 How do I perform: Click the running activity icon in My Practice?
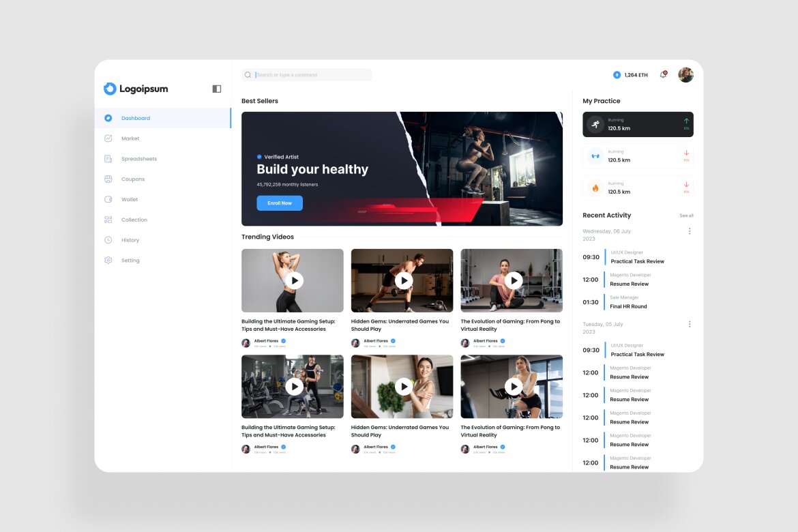pyautogui.click(x=596, y=123)
